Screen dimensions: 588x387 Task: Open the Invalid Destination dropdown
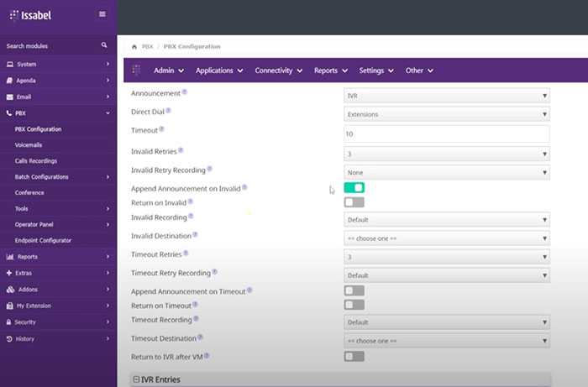click(447, 238)
